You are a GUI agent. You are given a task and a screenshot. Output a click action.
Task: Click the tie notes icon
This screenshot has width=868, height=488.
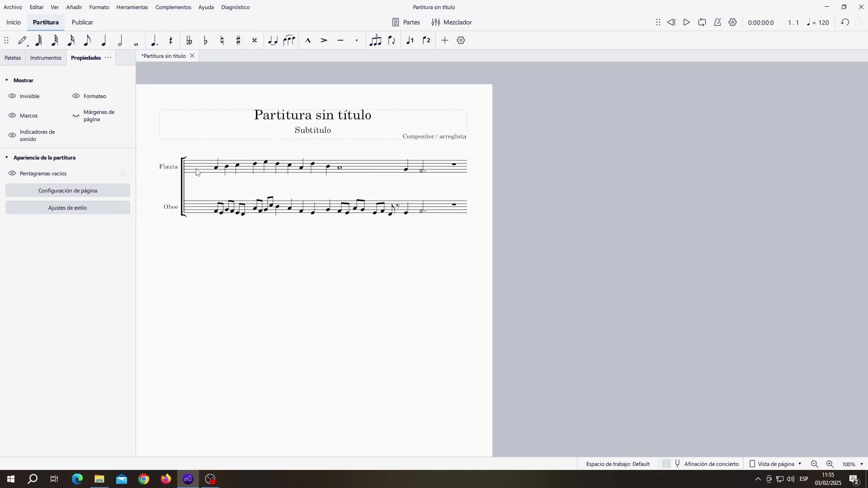tap(273, 41)
